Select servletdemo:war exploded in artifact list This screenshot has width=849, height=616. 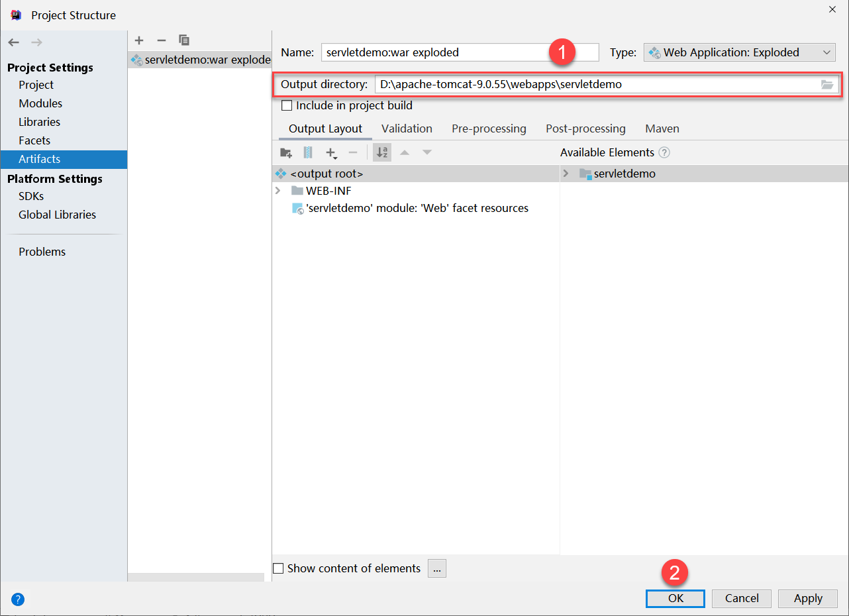200,60
